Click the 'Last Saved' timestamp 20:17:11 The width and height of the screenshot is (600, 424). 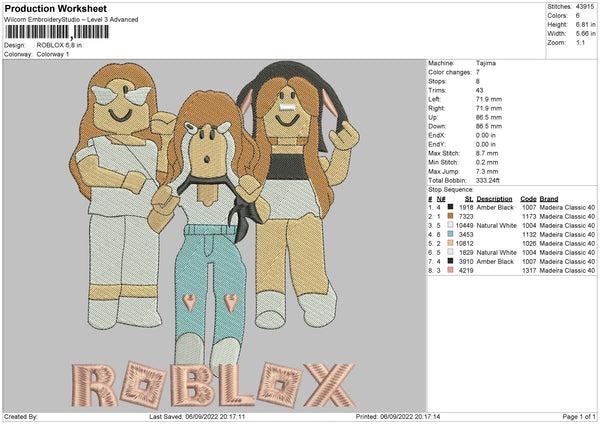click(x=231, y=416)
